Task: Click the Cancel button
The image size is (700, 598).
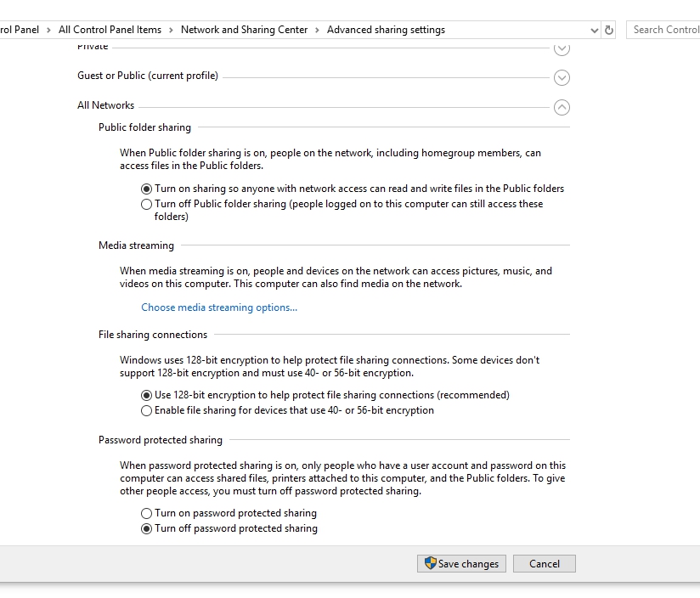Action: (x=545, y=564)
